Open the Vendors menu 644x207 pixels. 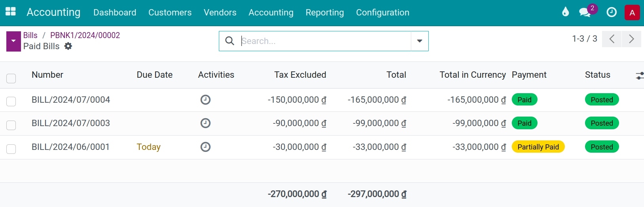click(220, 12)
